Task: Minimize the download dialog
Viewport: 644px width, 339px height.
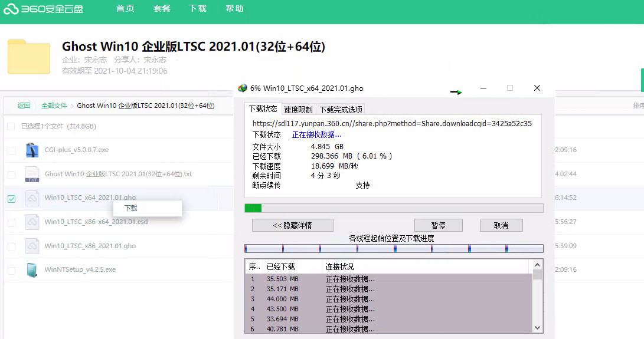Action: [483, 88]
